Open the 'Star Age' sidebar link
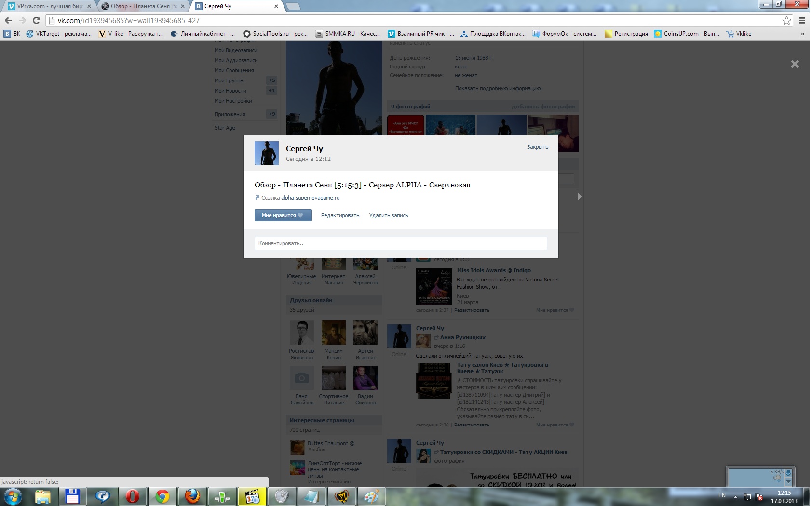The height and width of the screenshot is (506, 812). click(x=225, y=128)
